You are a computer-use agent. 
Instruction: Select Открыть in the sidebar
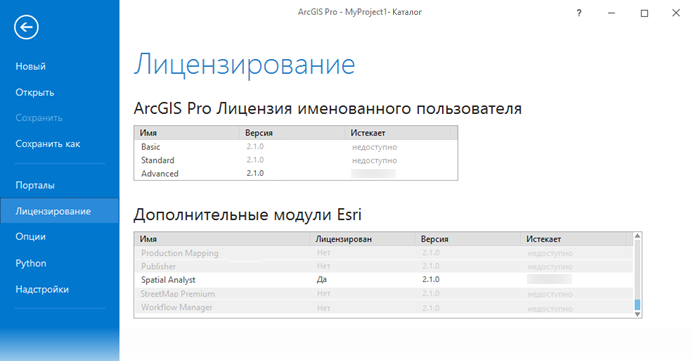point(35,93)
